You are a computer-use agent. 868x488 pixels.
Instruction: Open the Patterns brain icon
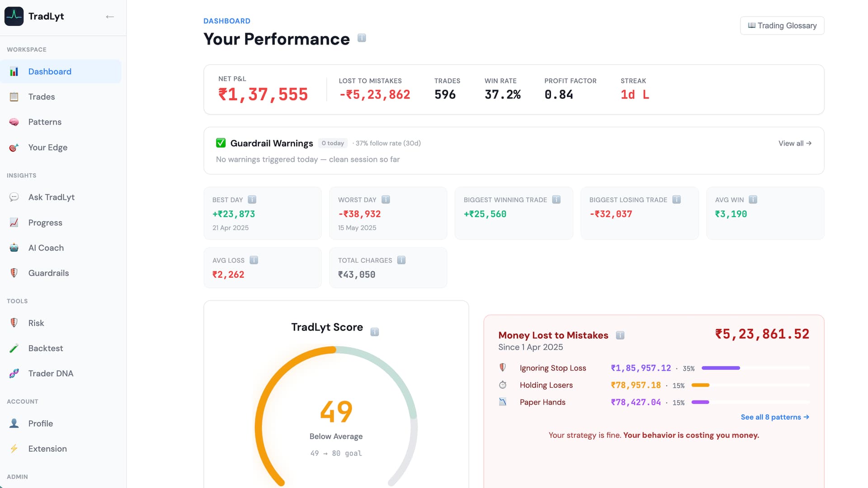tap(14, 122)
